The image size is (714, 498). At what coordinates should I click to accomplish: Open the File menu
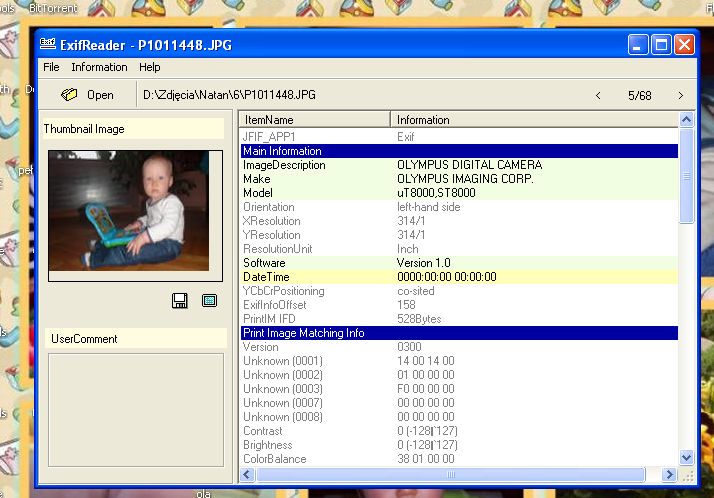point(51,67)
